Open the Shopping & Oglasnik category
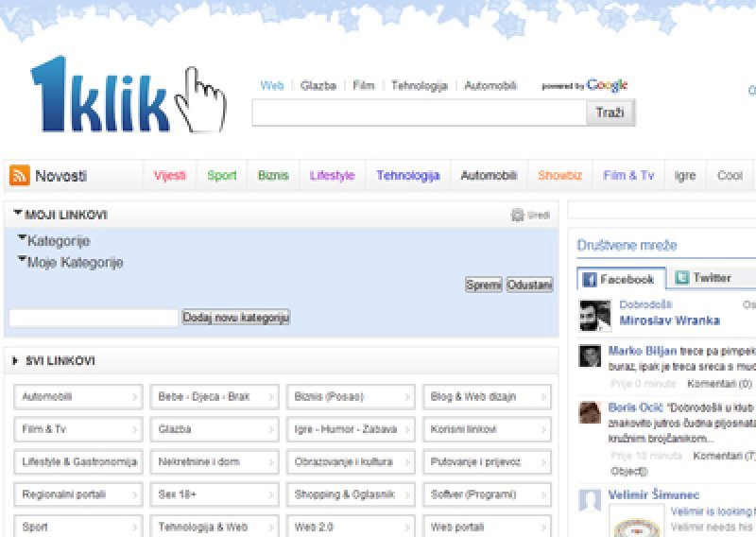 [x=351, y=494]
